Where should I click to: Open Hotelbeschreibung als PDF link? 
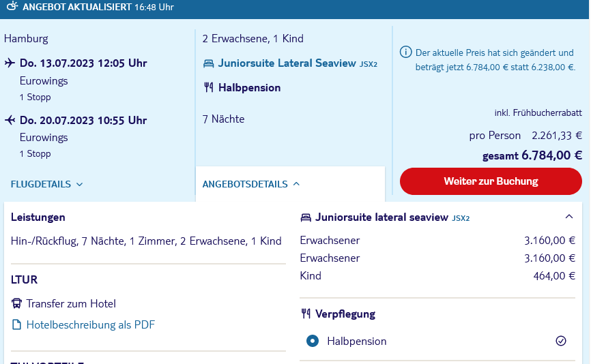point(91,325)
